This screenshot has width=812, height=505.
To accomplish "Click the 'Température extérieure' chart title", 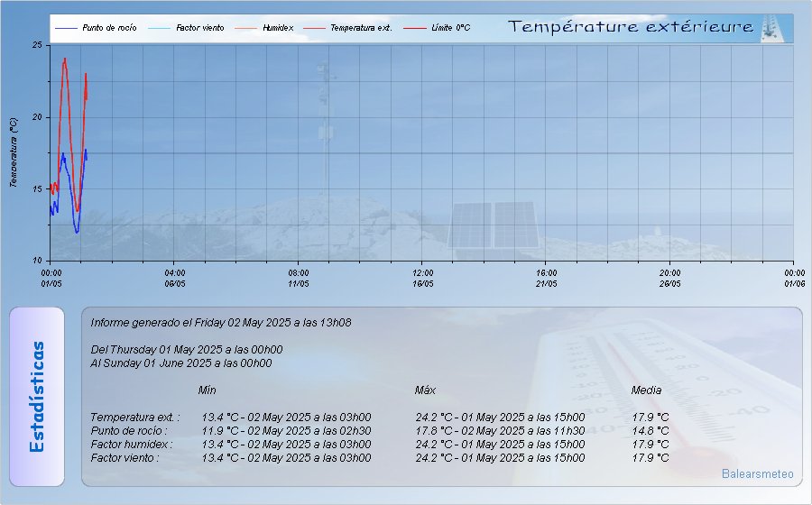I will click(x=631, y=27).
